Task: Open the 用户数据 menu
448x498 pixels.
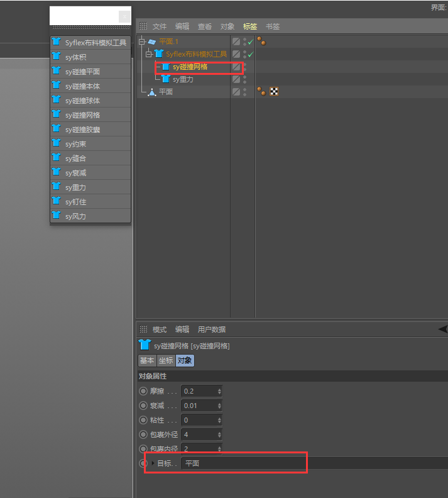Action: tap(212, 329)
